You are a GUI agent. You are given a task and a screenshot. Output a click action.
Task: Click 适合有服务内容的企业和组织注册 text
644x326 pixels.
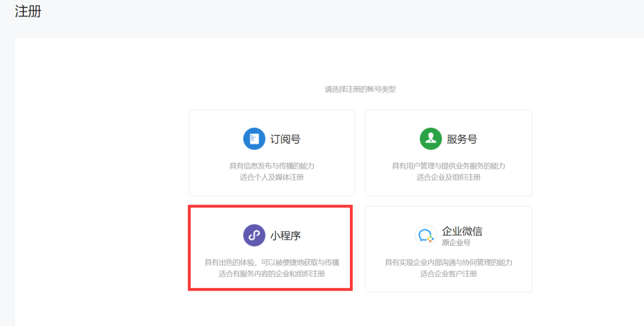272,274
